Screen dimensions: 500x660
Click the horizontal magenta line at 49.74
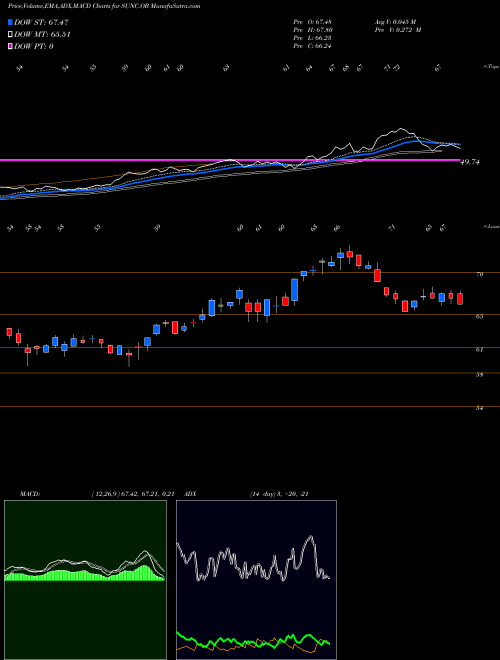click(230, 160)
